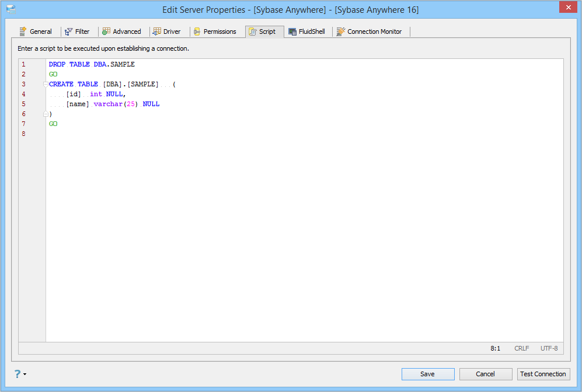Click SAMPLE in the DROP TABLE line
The height and width of the screenshot is (392, 582).
tap(123, 64)
